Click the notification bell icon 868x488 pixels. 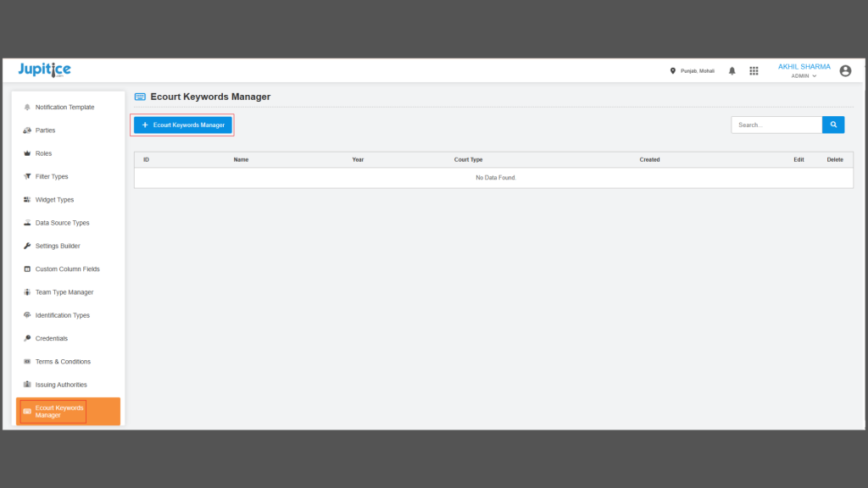tap(732, 71)
